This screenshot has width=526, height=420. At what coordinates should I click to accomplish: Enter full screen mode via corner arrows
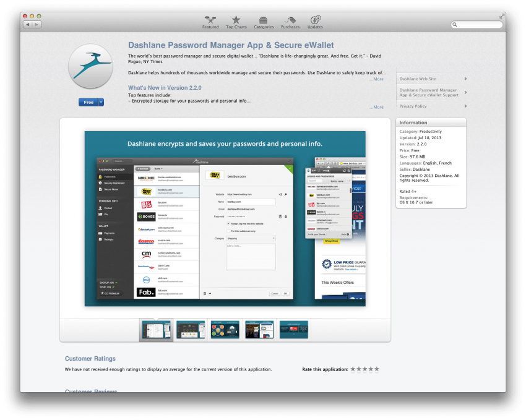pyautogui.click(x=501, y=16)
